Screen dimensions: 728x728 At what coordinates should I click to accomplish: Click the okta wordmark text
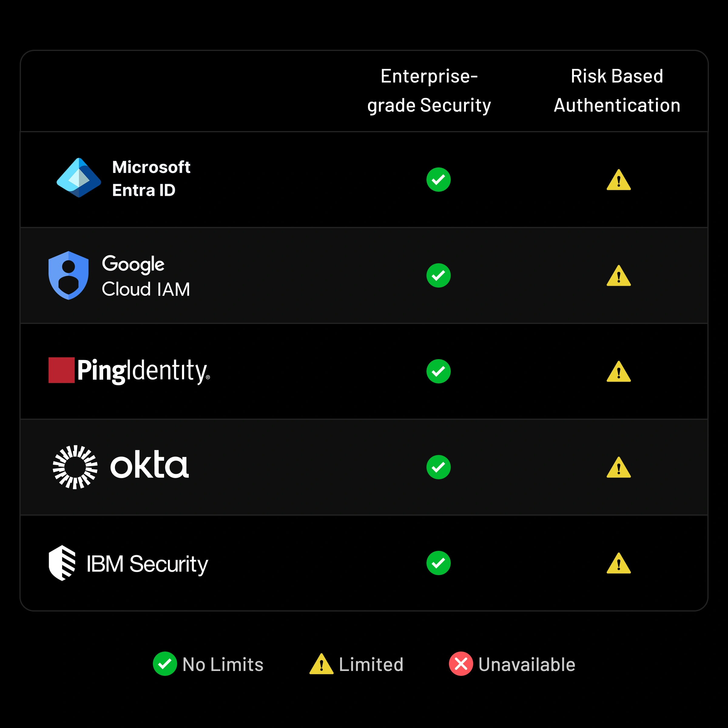click(x=149, y=465)
